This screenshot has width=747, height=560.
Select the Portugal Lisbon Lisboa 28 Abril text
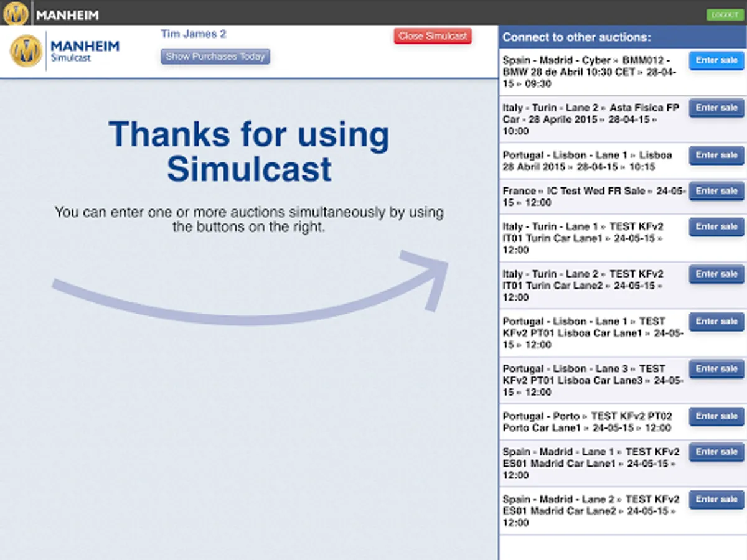[588, 161]
